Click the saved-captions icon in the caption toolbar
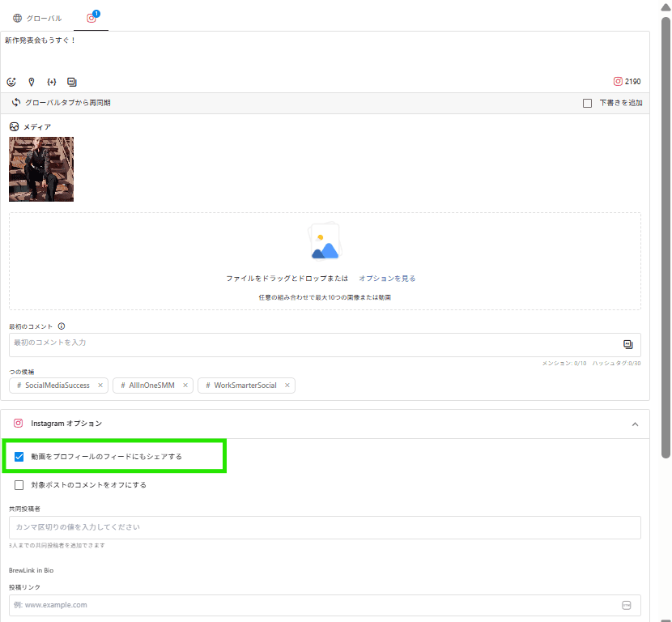Image resolution: width=672 pixels, height=622 pixels. [72, 82]
